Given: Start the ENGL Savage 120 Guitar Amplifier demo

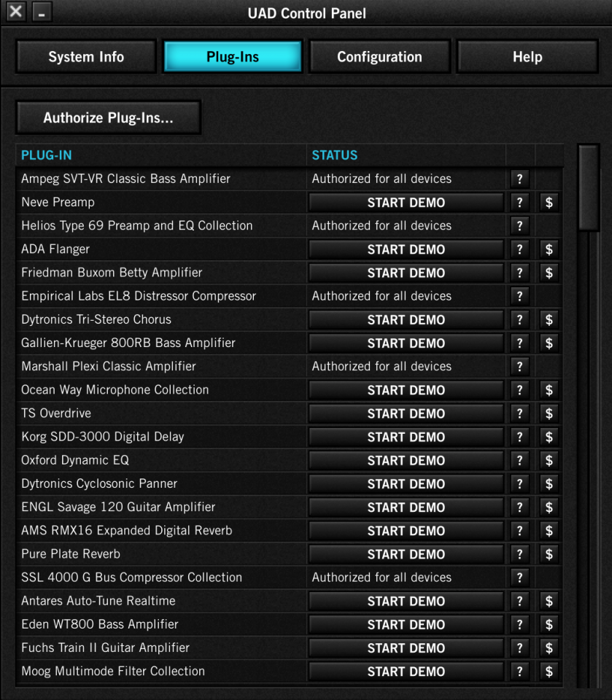Looking at the screenshot, I should [x=406, y=507].
